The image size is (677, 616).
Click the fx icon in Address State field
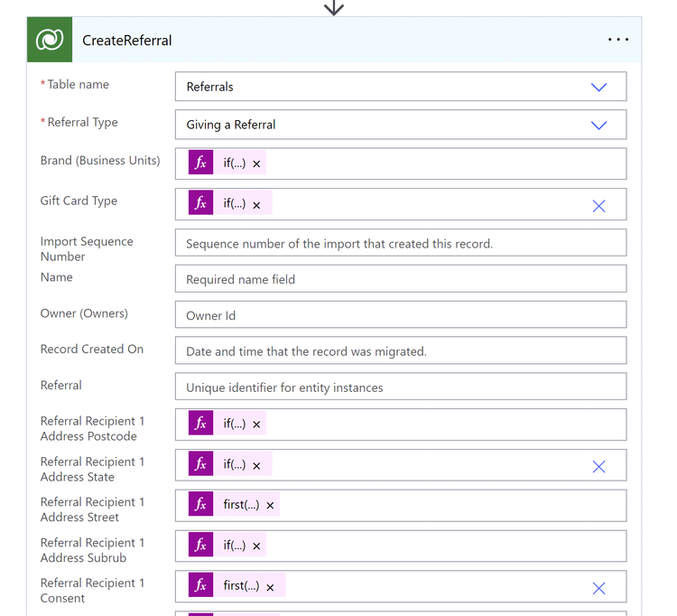[x=200, y=463]
